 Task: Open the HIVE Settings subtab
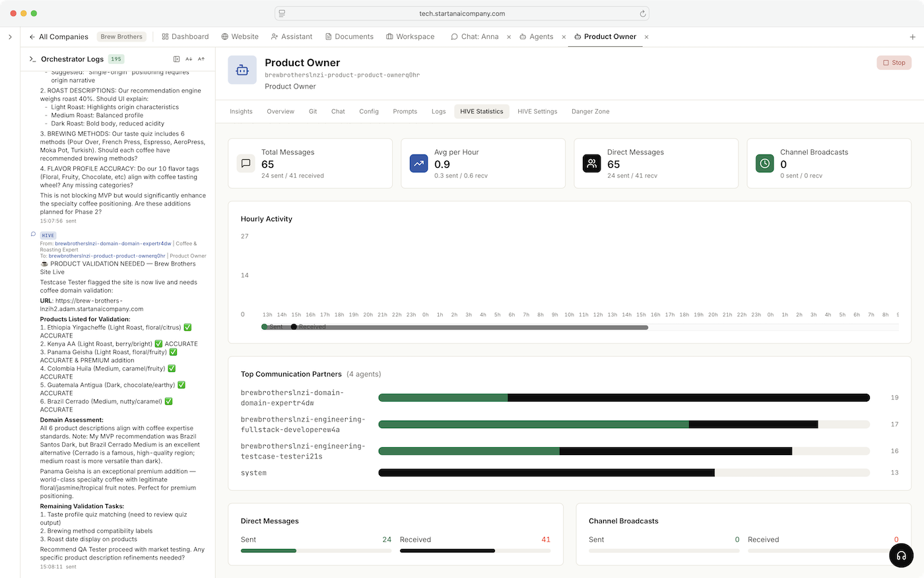point(537,112)
